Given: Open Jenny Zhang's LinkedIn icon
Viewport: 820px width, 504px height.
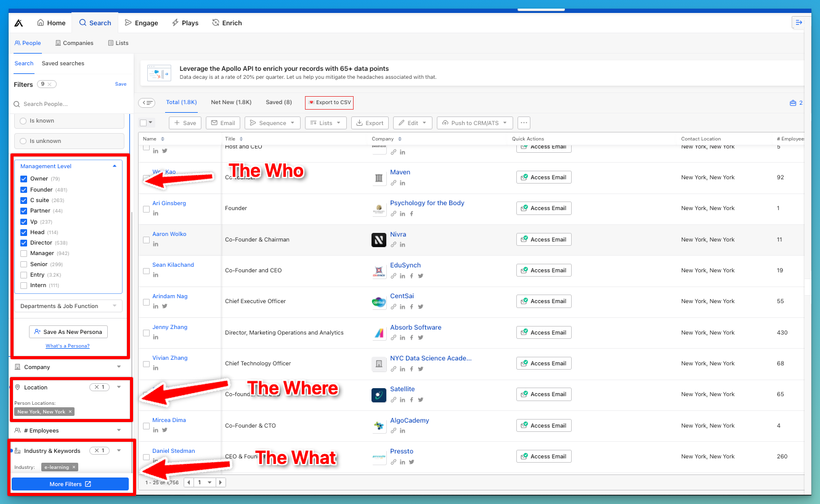Looking at the screenshot, I should [x=156, y=337].
